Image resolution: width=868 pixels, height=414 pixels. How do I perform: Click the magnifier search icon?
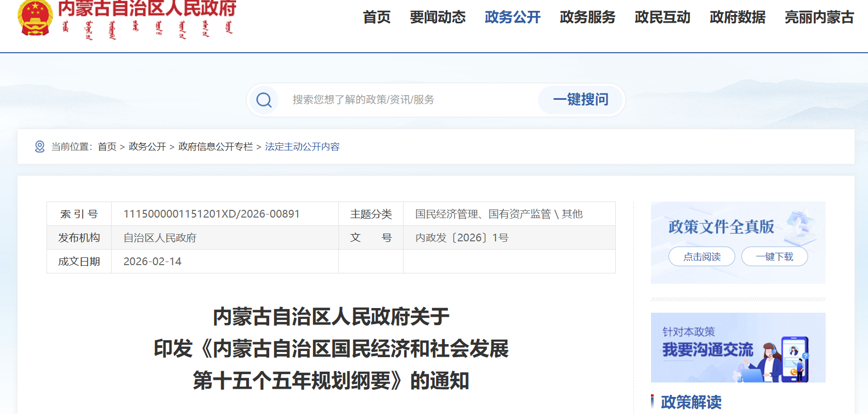(264, 100)
